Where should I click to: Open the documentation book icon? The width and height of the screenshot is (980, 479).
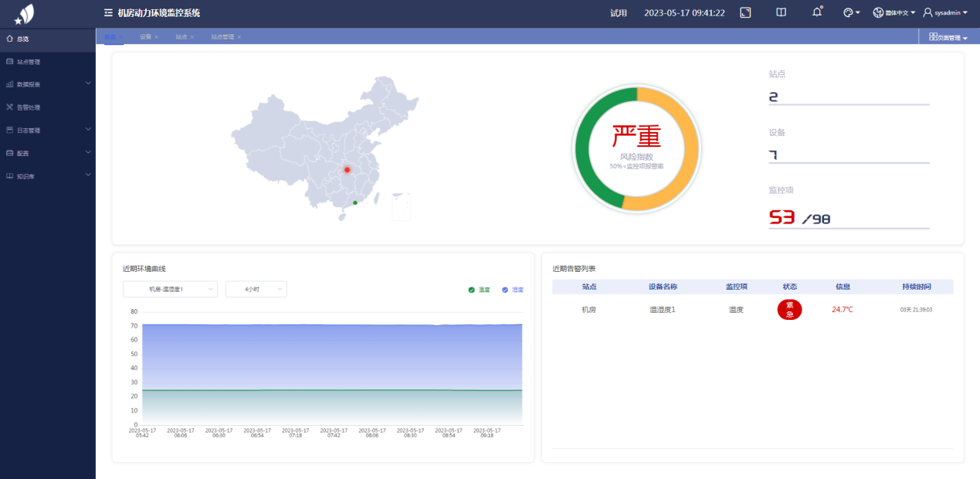click(781, 13)
